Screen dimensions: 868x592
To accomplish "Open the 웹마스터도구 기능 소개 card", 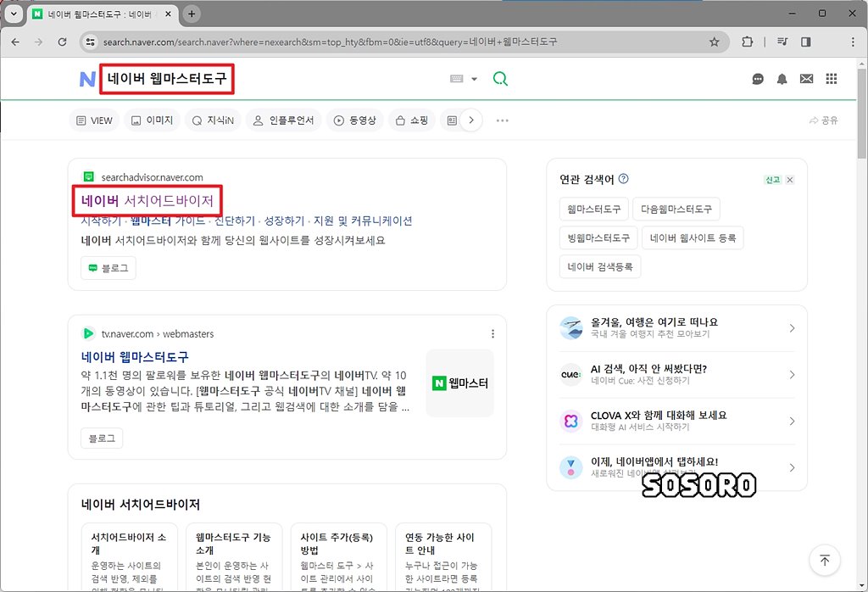I will (x=234, y=556).
